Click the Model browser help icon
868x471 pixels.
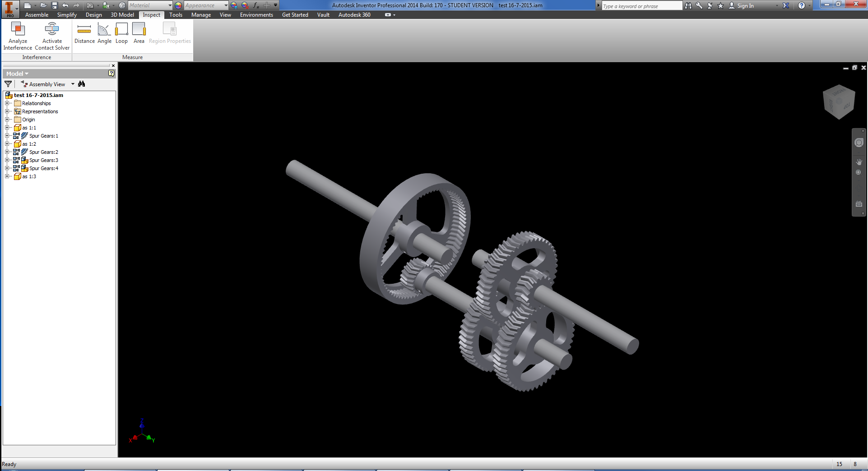111,73
